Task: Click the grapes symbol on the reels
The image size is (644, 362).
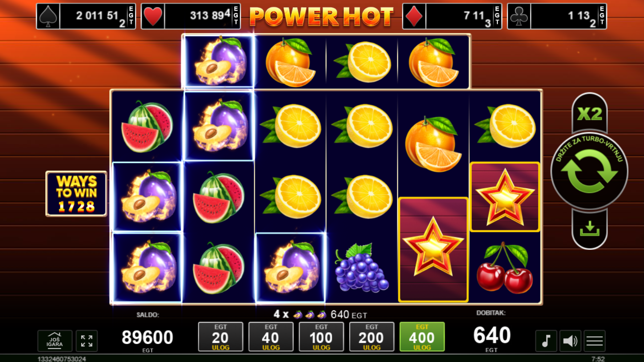Action: pyautogui.click(x=362, y=268)
